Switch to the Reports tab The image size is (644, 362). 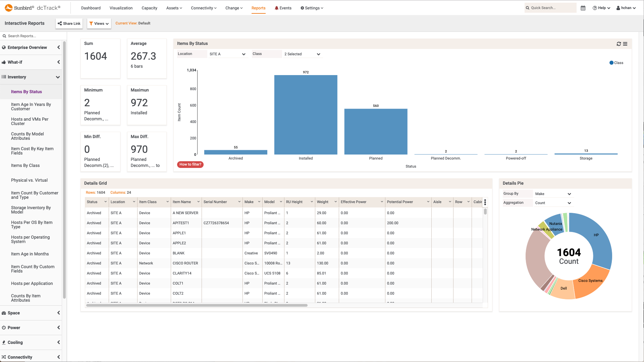258,8
